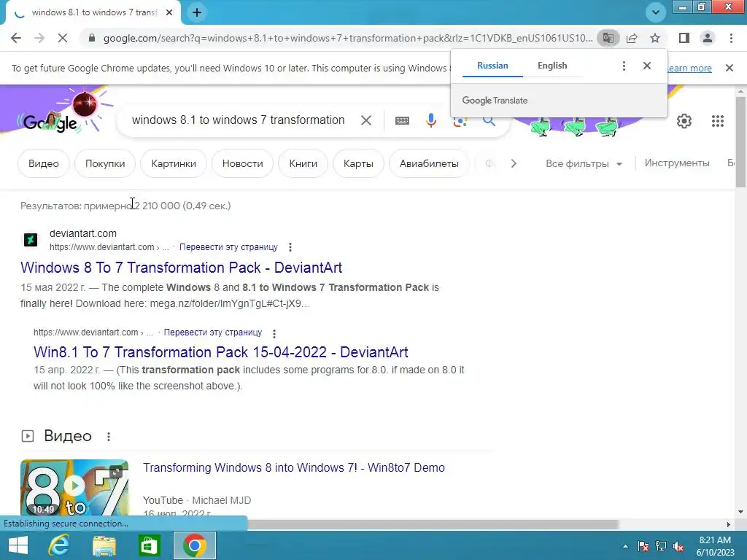Open options for the second deviantart result
The image size is (747, 560).
coord(274,332)
